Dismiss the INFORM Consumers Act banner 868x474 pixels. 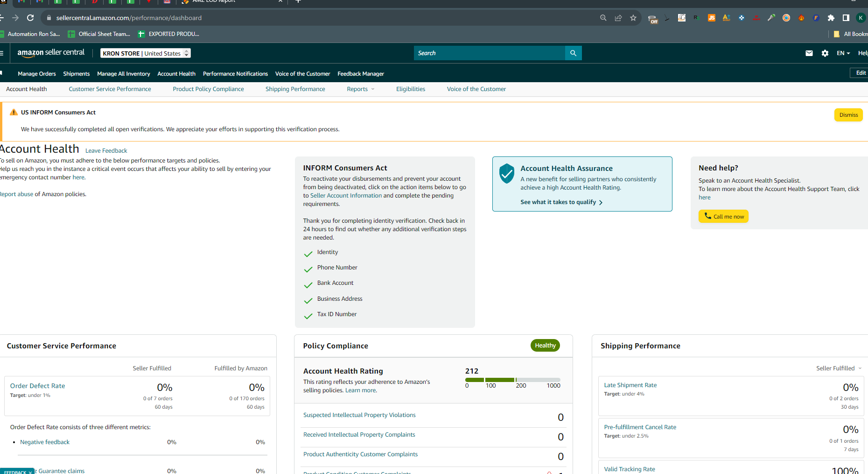848,115
